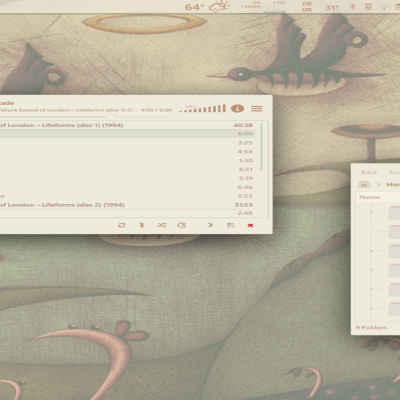Expand the fourth folder row in file manager
400x400 pixels.
click(x=371, y=270)
